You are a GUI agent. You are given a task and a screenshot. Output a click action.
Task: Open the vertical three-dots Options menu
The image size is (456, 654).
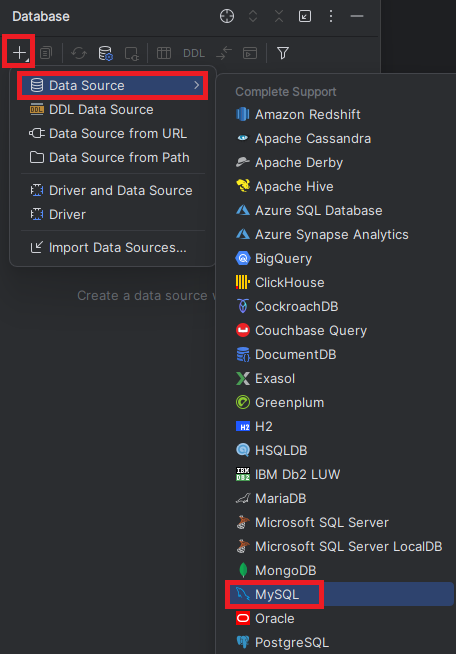(x=331, y=16)
